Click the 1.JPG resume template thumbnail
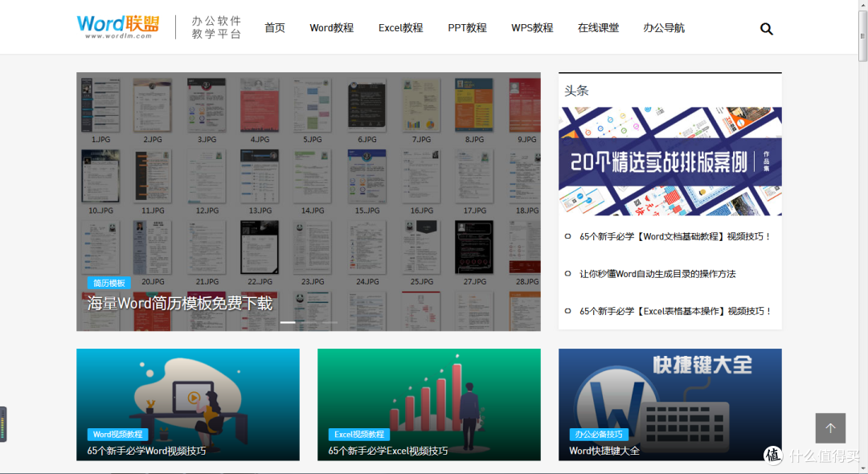868x474 pixels. pyautogui.click(x=100, y=105)
